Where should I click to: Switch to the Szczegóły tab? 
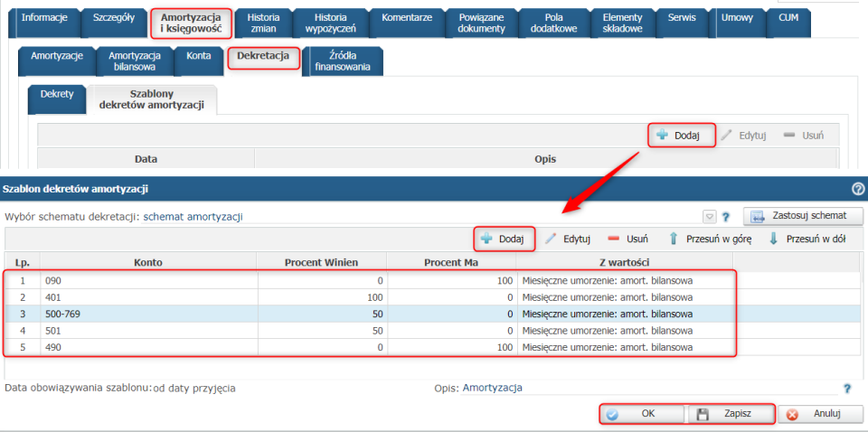(114, 22)
